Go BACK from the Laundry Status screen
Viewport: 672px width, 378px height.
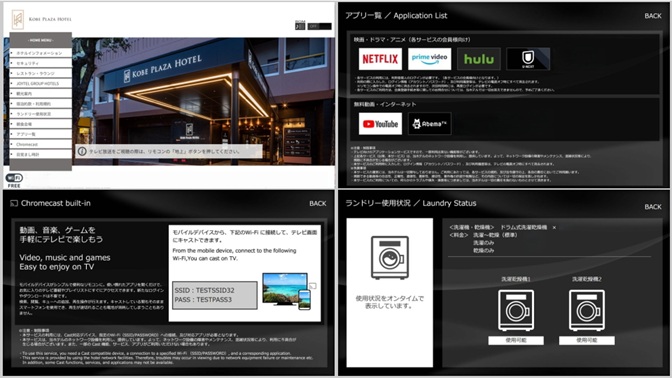point(653,207)
